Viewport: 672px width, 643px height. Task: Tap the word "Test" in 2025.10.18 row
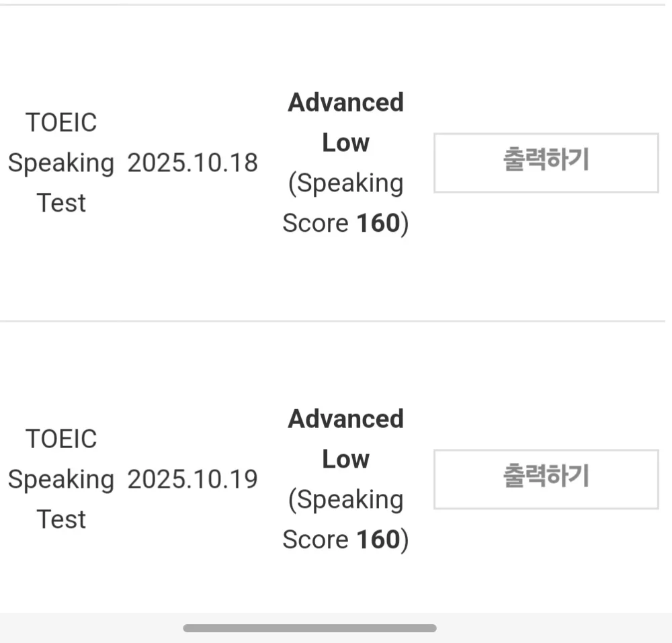61,203
